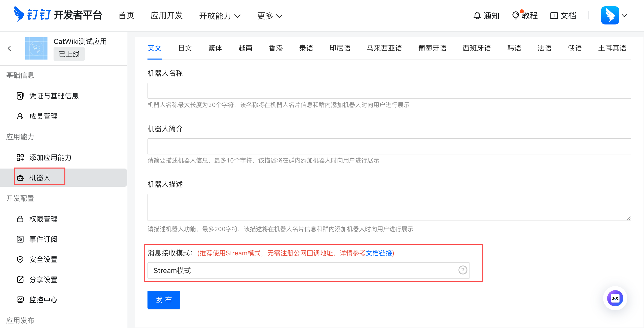
Task: Open 凭证与基础信息 via its sidebar icon
Action: (x=20, y=96)
